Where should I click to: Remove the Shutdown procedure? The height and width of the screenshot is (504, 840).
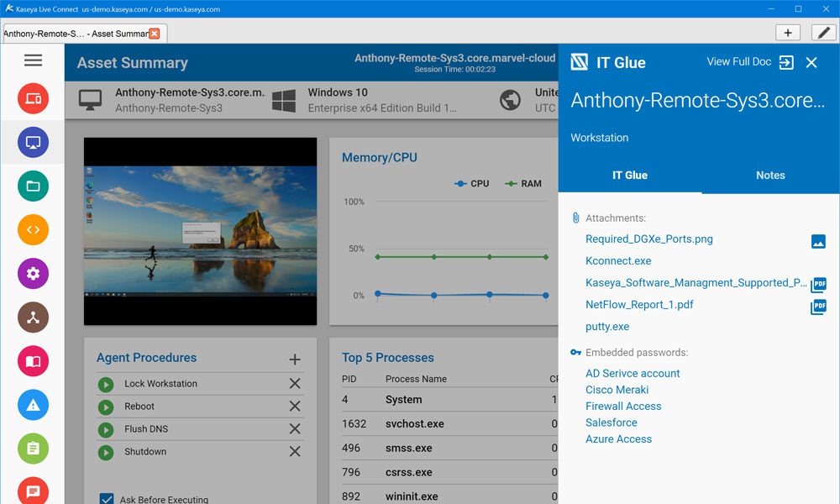pos(295,452)
